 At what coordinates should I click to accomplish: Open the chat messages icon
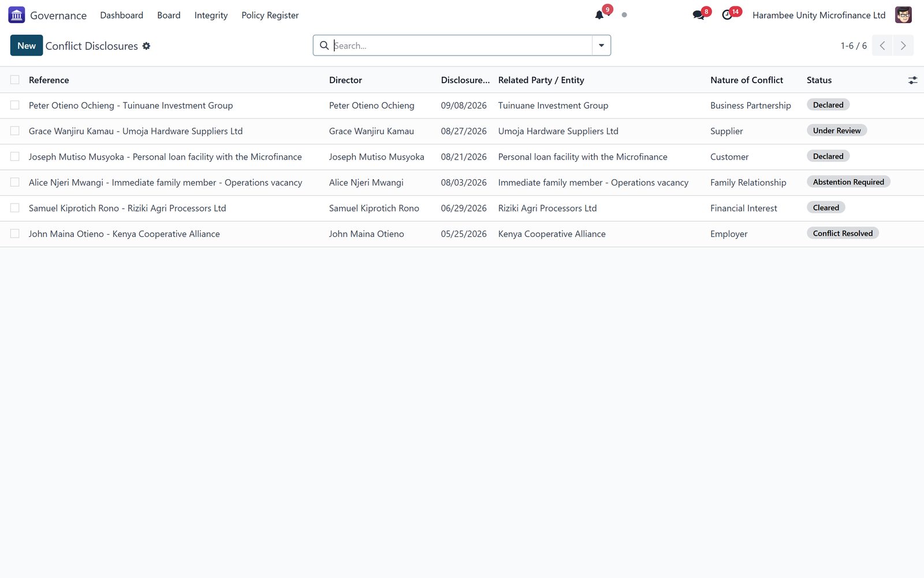(x=699, y=15)
